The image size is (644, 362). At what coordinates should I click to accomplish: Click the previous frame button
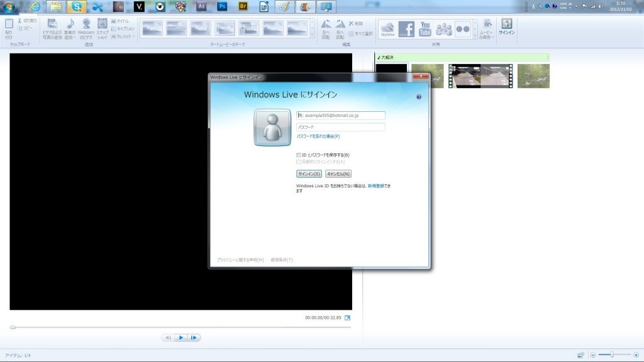click(x=168, y=337)
